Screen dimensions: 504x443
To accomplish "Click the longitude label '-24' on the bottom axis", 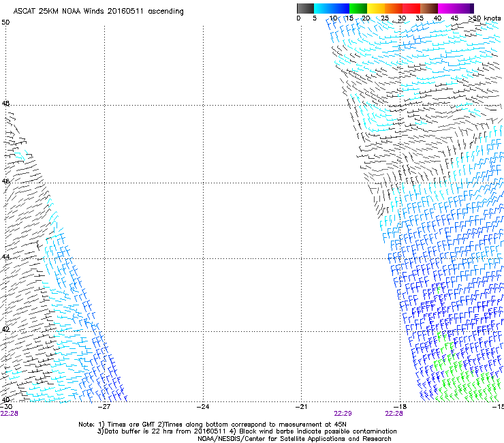I will tap(203, 407).
